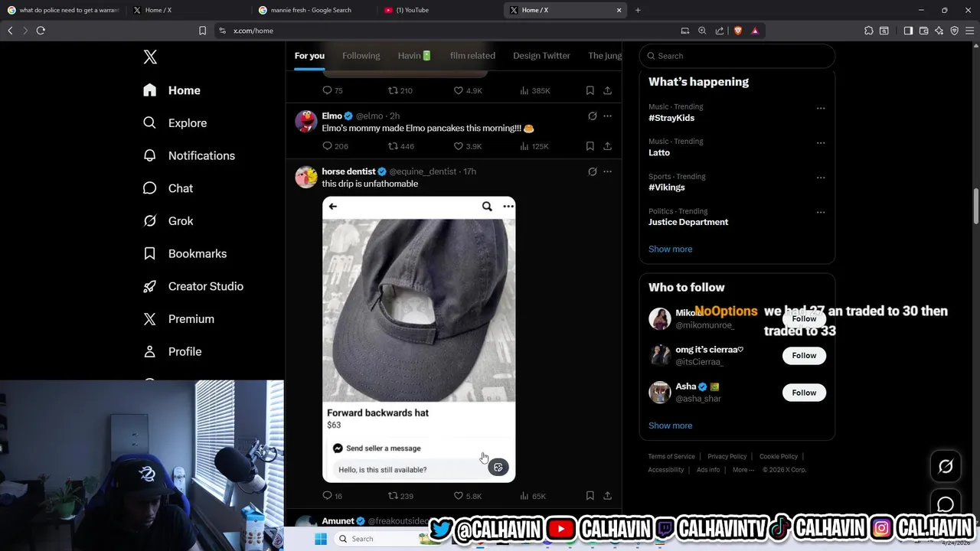980x551 pixels.
Task: Go back using browser back arrow
Action: [10, 31]
